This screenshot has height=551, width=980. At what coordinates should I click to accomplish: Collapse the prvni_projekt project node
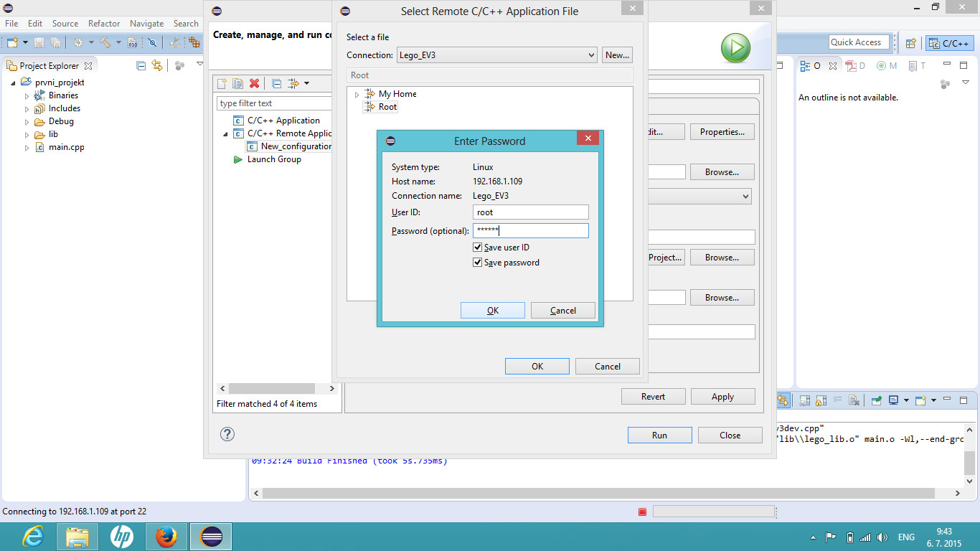[x=14, y=83]
